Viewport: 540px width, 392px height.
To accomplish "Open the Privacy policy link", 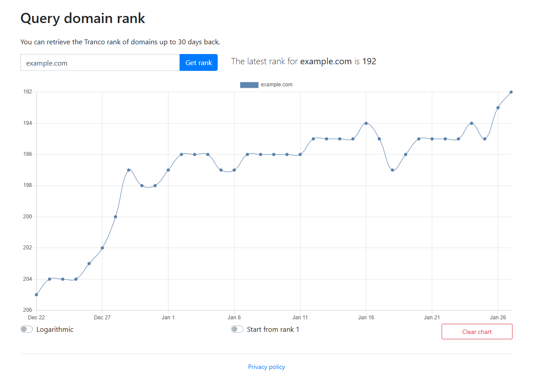I will 266,367.
